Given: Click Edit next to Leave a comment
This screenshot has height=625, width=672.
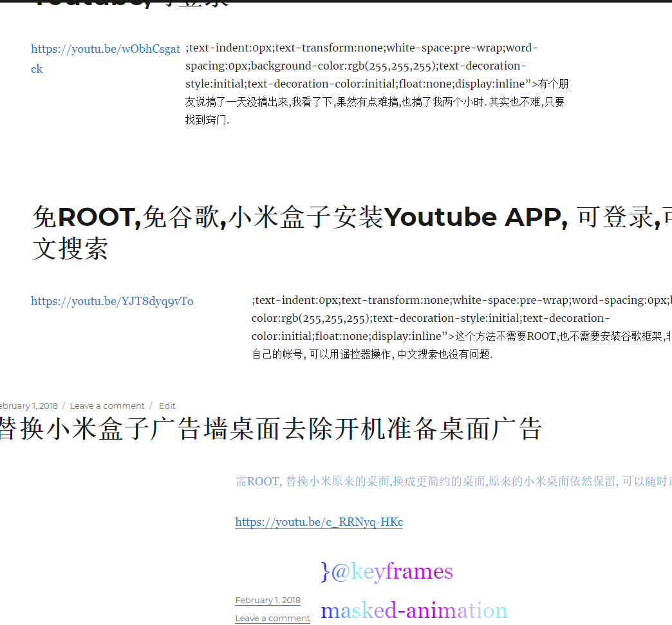Looking at the screenshot, I should point(167,406).
